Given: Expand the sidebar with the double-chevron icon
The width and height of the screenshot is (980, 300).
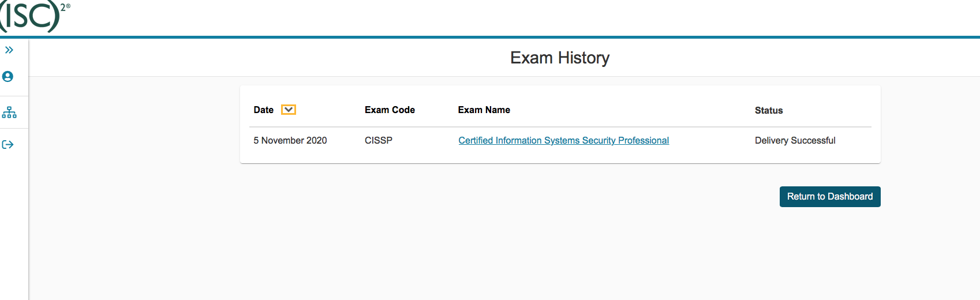Looking at the screenshot, I should tap(9, 50).
